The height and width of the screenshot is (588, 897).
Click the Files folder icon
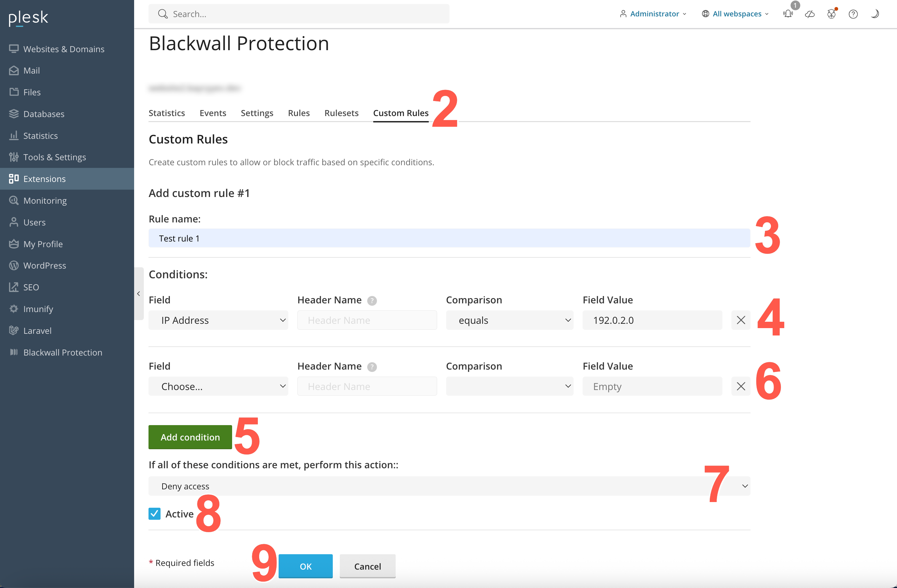14,92
